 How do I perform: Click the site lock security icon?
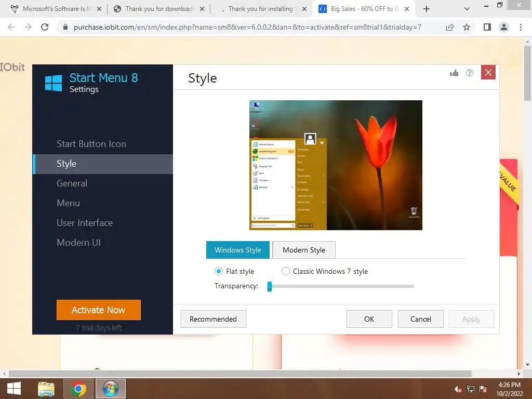click(x=65, y=27)
